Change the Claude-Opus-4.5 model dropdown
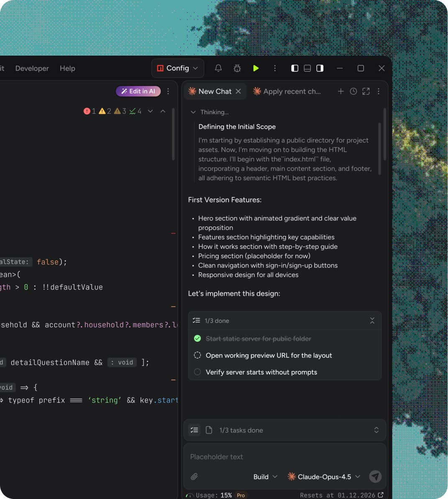This screenshot has width=448, height=499. click(x=323, y=476)
